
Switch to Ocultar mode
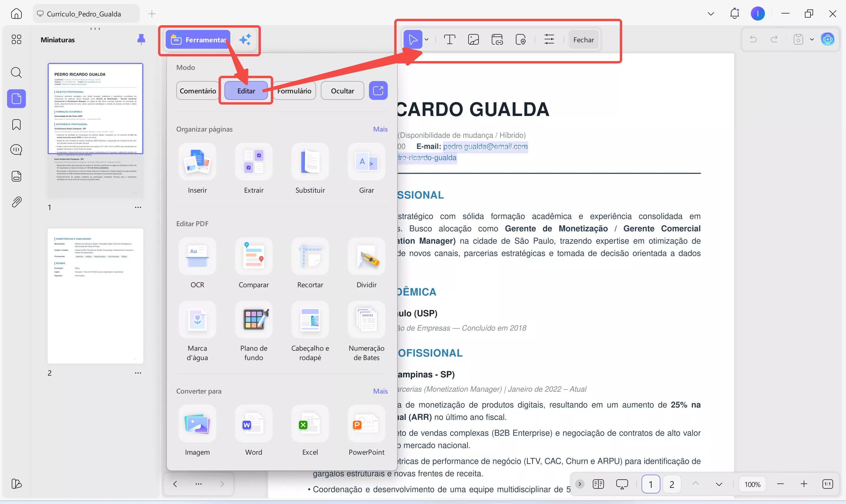click(342, 91)
